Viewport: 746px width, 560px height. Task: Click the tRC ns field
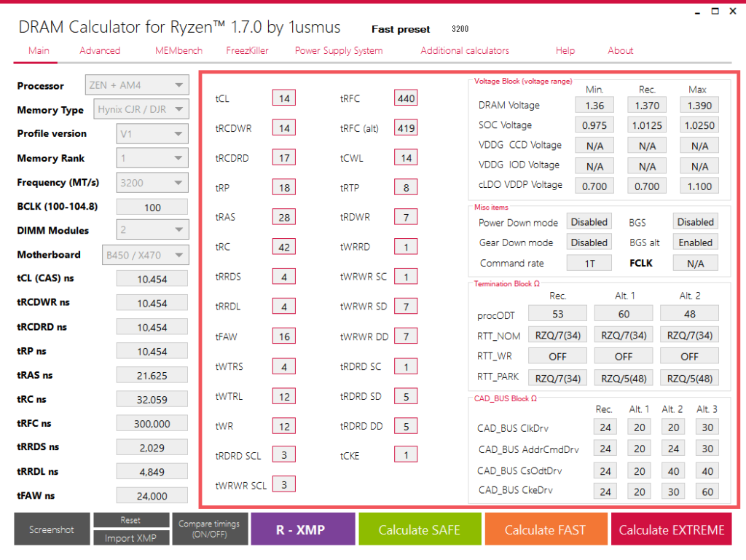coord(152,399)
